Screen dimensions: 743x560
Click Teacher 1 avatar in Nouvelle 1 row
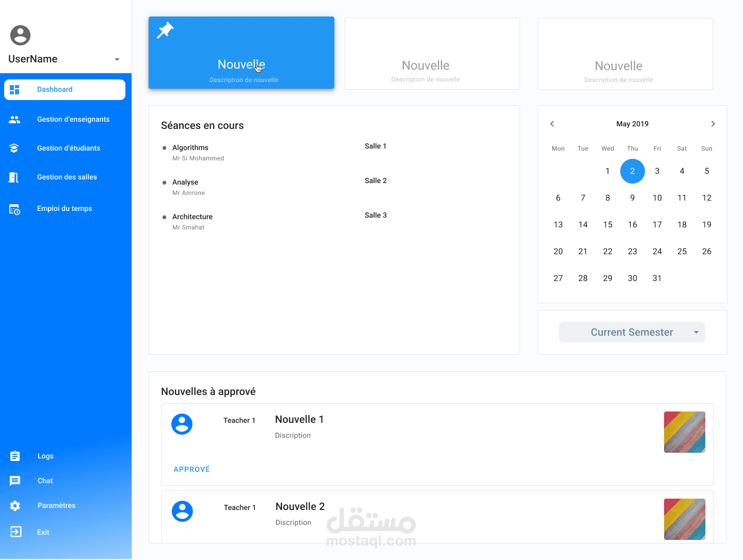(x=182, y=424)
